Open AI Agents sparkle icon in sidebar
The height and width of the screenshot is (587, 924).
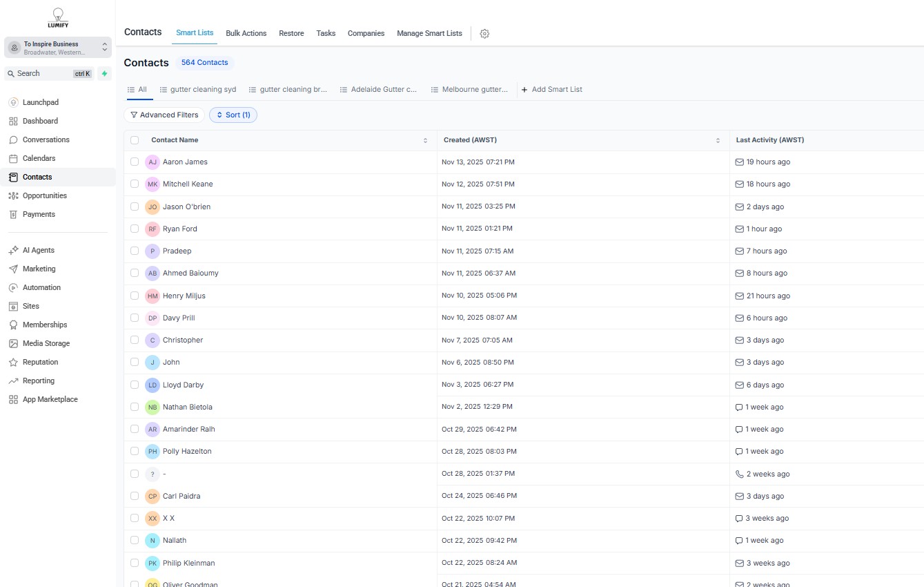13,250
